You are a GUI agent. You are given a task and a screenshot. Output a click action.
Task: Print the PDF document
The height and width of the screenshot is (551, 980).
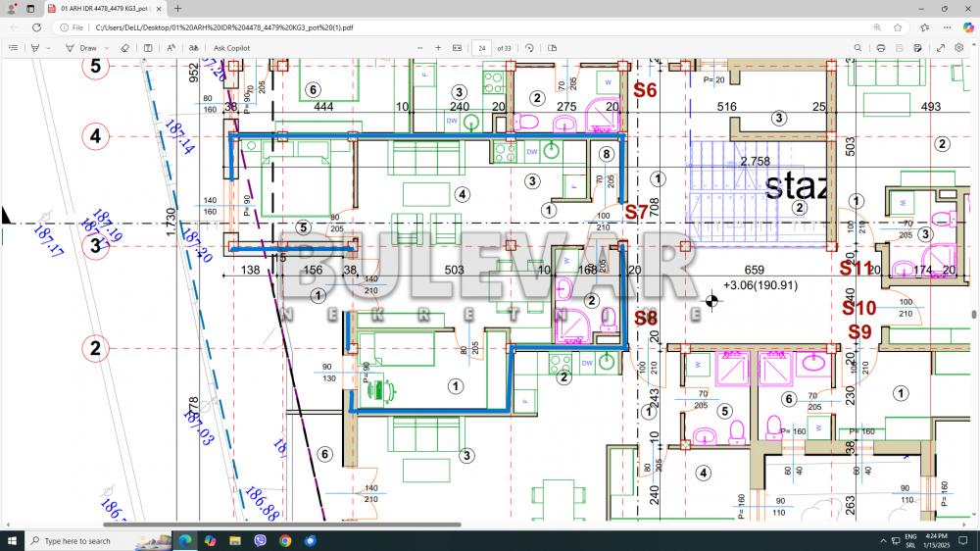pyautogui.click(x=881, y=47)
